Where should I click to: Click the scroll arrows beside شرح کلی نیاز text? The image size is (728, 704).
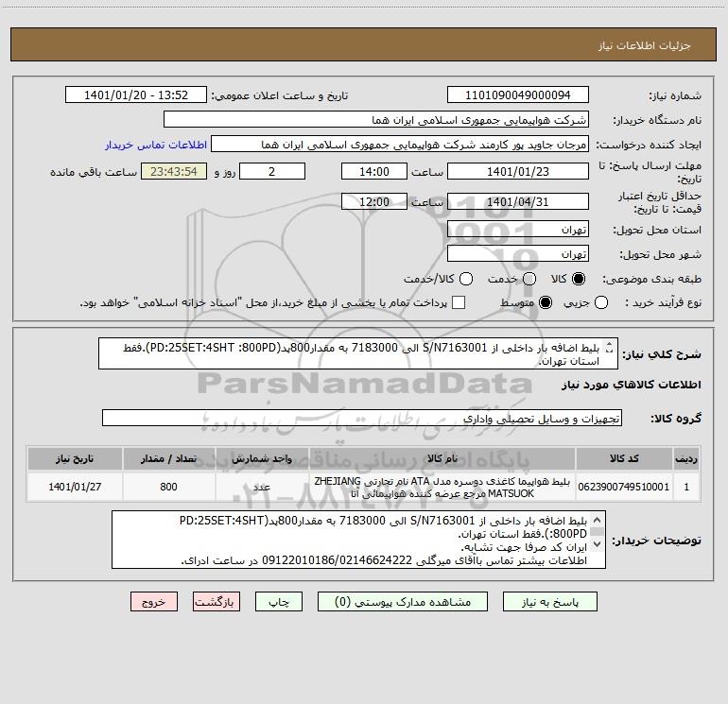(x=609, y=352)
